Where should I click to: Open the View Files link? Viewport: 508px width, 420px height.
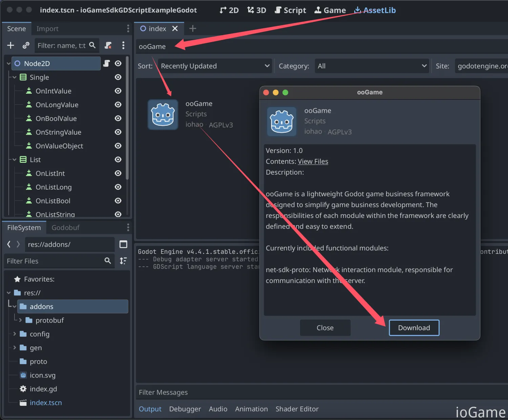(x=313, y=161)
